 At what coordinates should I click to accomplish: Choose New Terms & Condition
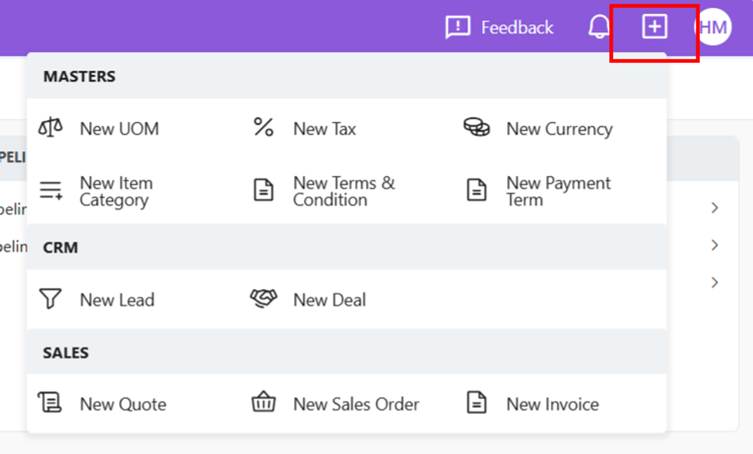pos(343,191)
